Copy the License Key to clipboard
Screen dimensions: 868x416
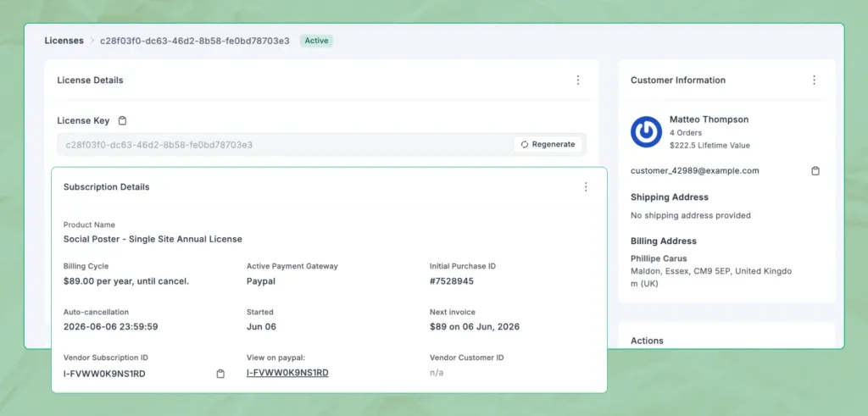(122, 121)
